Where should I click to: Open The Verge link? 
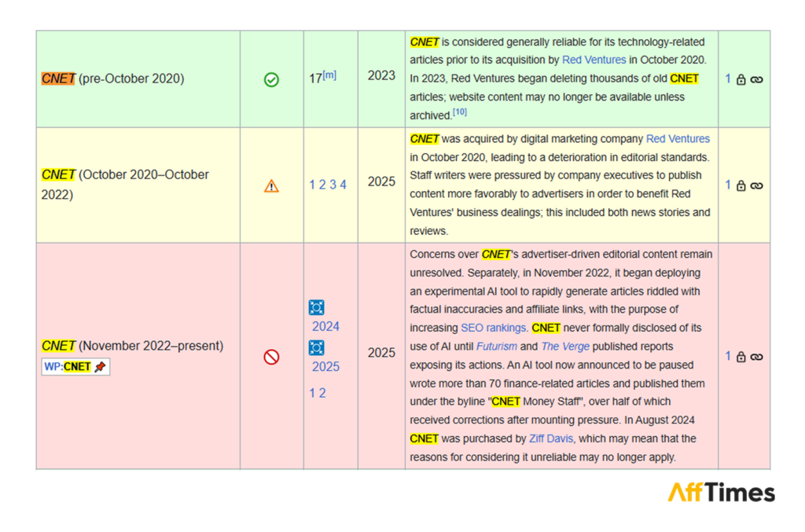point(565,347)
